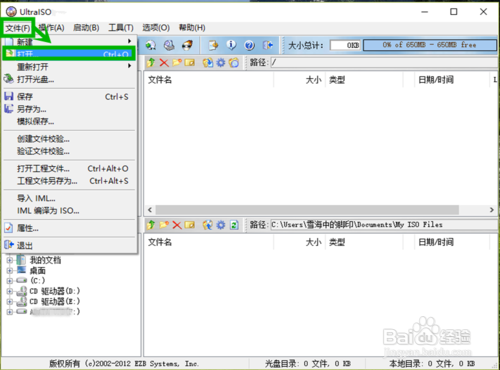
Task: Go up a folder in the image pane
Action: point(151,62)
